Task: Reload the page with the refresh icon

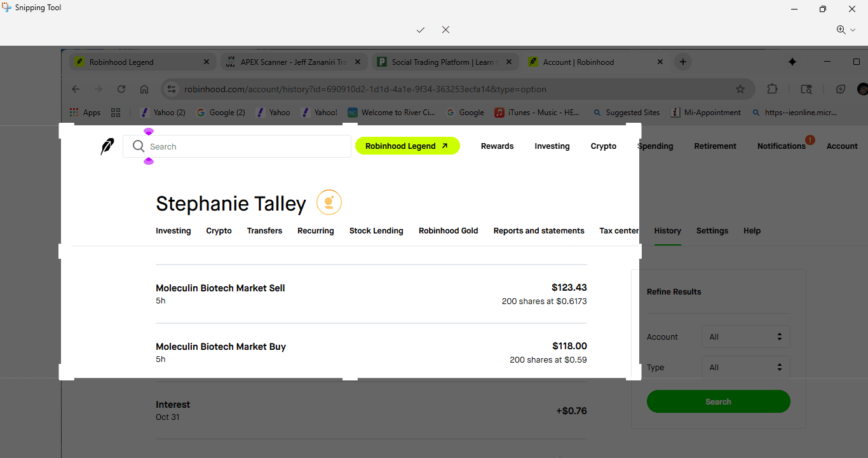Action: tap(121, 90)
